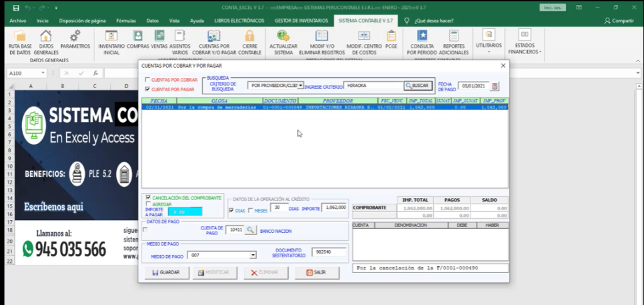Open Inventario Inicial from the ribbon
Viewport: 644px width, 305px height.
pyautogui.click(x=111, y=36)
